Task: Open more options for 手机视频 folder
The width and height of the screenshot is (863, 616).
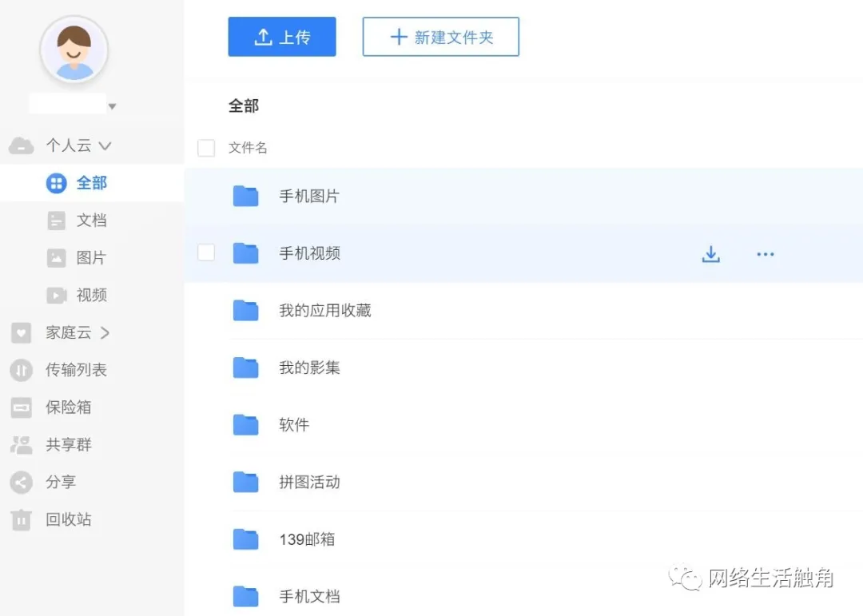Action: [765, 253]
